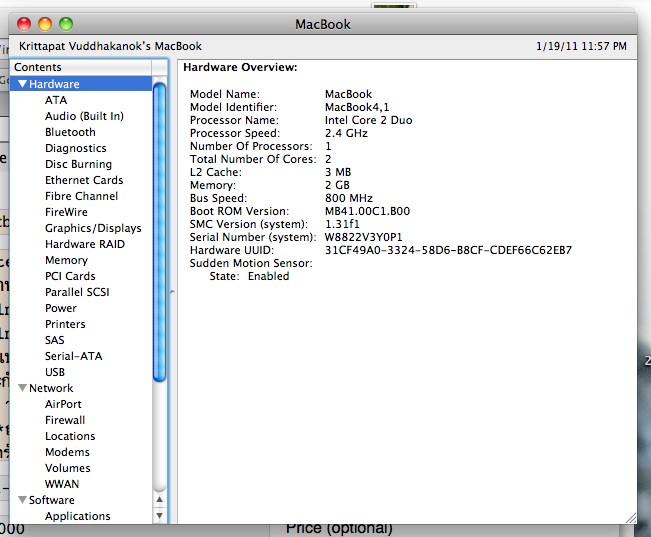Click the window resize grip corner
This screenshot has height=537, width=651.
pyautogui.click(x=631, y=517)
